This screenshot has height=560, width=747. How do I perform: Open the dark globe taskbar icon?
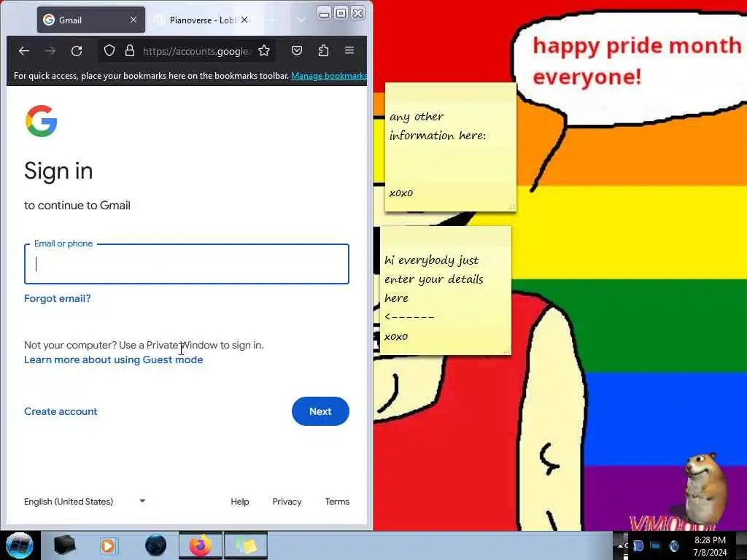pos(155,545)
